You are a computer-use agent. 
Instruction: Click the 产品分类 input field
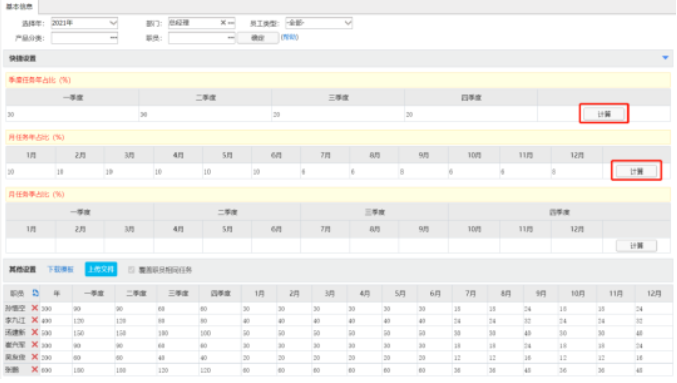tap(84, 38)
